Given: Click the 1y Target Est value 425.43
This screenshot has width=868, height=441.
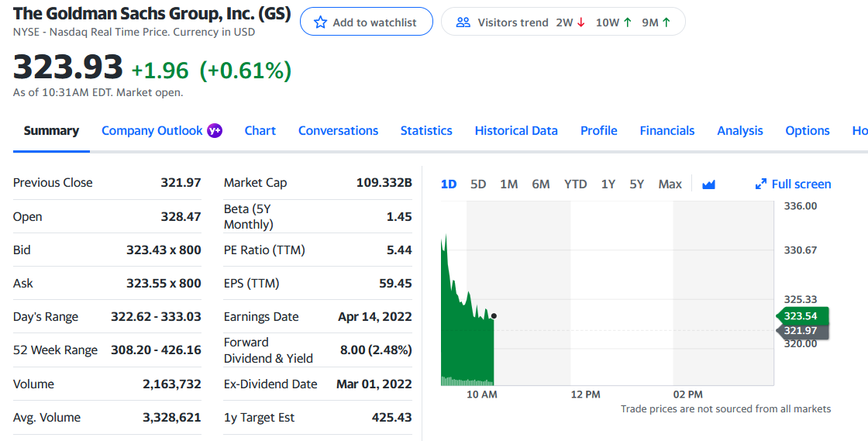Looking at the screenshot, I should pos(392,417).
